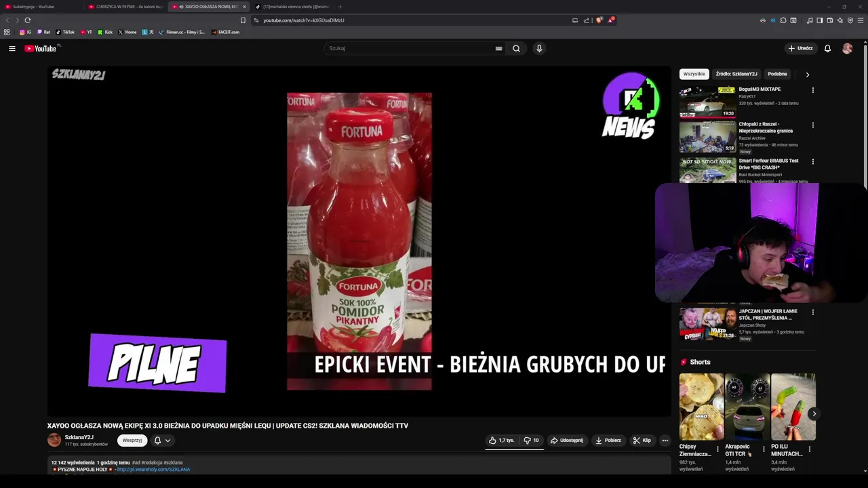Open Chłopaki z Raszei video title

pyautogui.click(x=766, y=127)
